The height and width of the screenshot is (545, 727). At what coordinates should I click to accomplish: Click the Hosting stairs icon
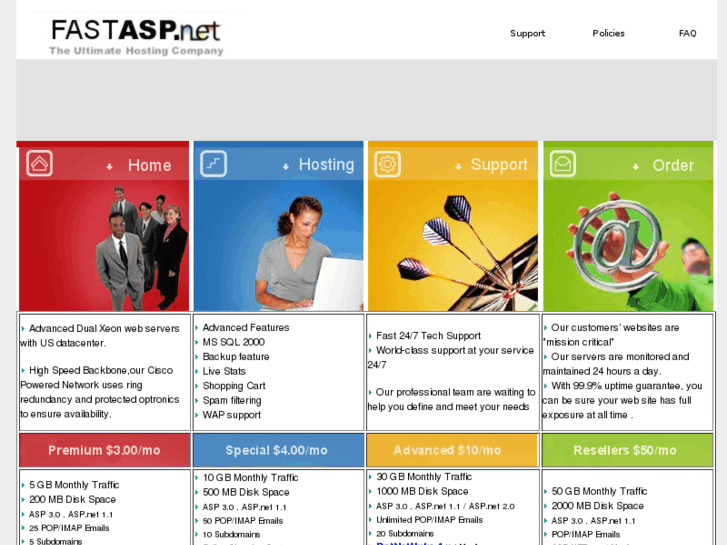point(213,163)
